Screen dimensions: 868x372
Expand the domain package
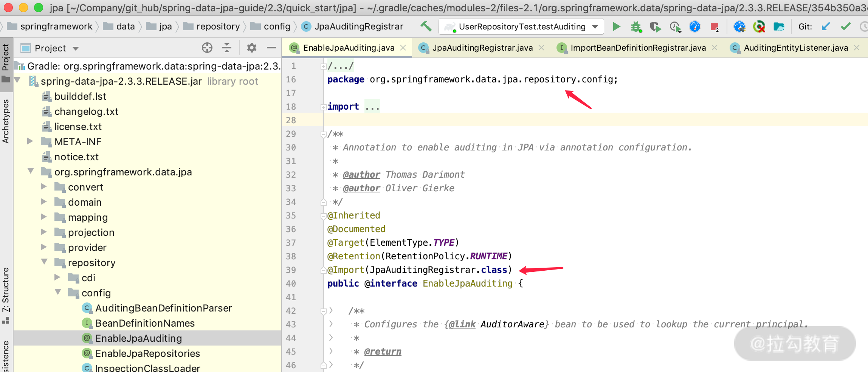(44, 201)
